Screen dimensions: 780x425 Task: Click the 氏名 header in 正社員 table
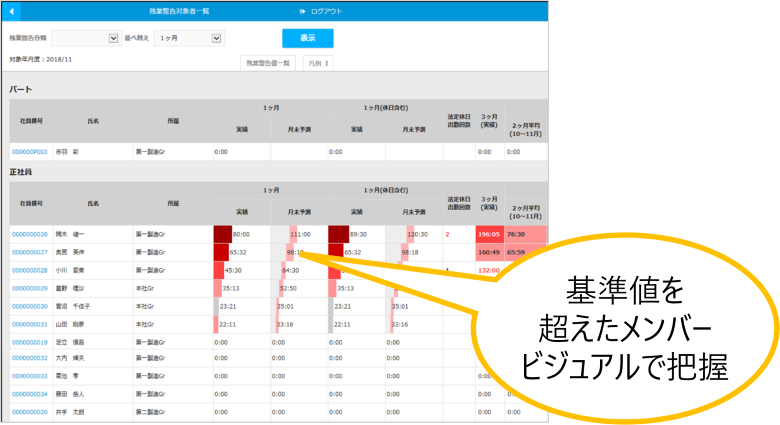(x=93, y=204)
